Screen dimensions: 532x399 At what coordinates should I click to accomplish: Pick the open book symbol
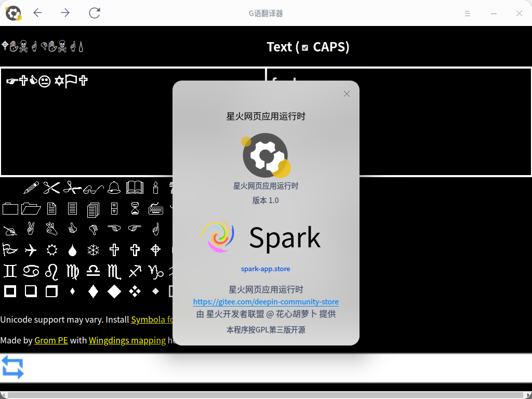click(135, 188)
